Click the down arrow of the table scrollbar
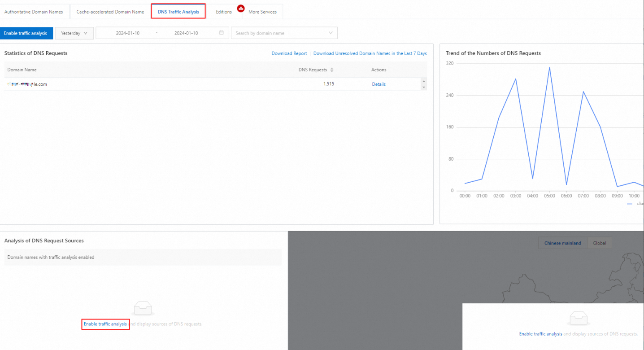This screenshot has width=644, height=350. (x=424, y=87)
